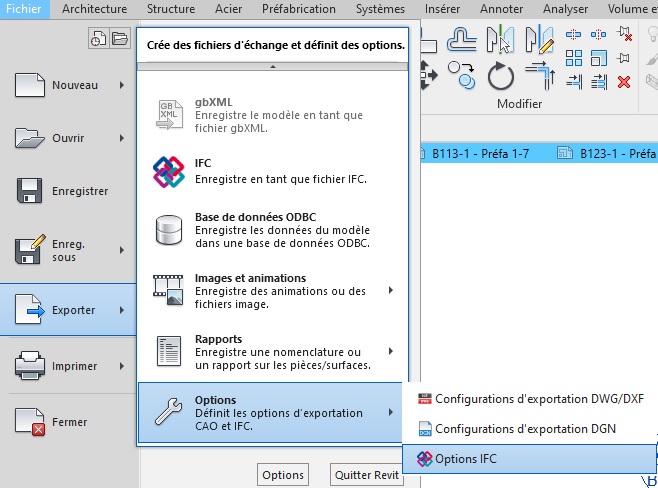Open the recent documents list icon
The image size is (658, 488).
pos(99,39)
